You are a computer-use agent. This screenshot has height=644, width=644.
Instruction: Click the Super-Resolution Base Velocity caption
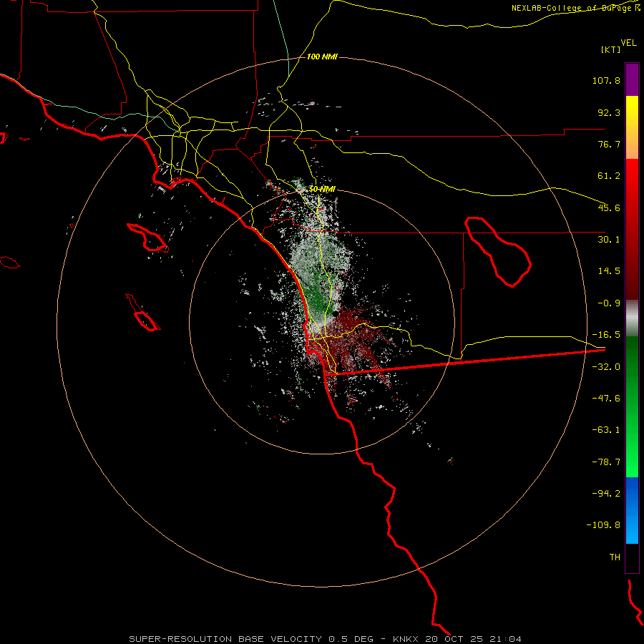325,639
